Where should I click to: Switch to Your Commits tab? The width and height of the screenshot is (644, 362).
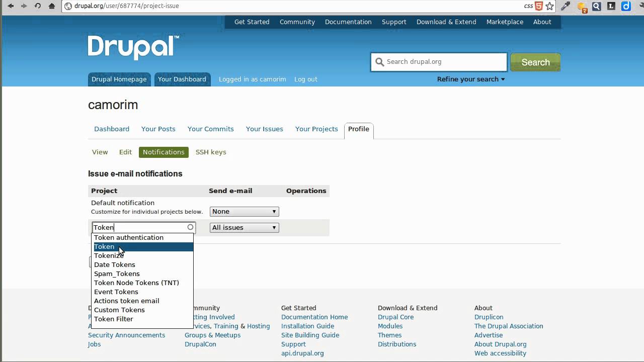[x=211, y=129]
